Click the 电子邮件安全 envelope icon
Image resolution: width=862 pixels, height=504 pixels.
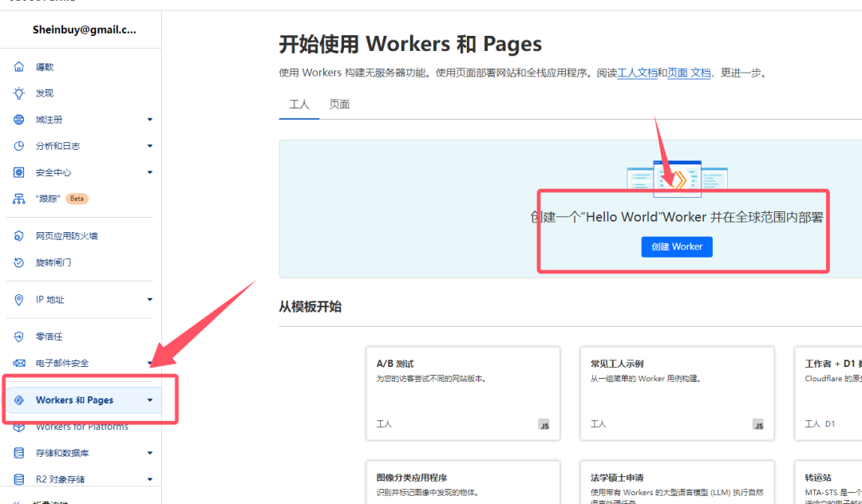pos(18,363)
